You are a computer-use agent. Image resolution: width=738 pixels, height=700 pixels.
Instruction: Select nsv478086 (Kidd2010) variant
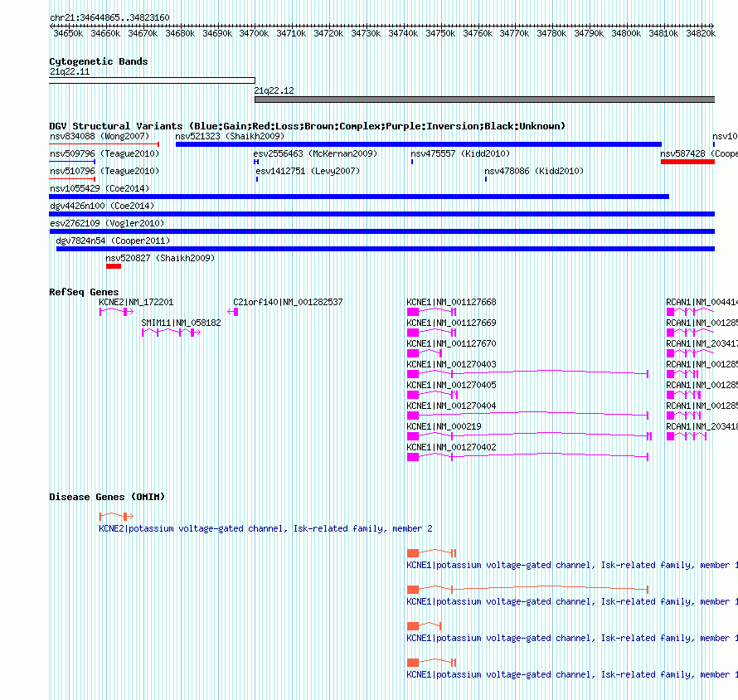534,172
